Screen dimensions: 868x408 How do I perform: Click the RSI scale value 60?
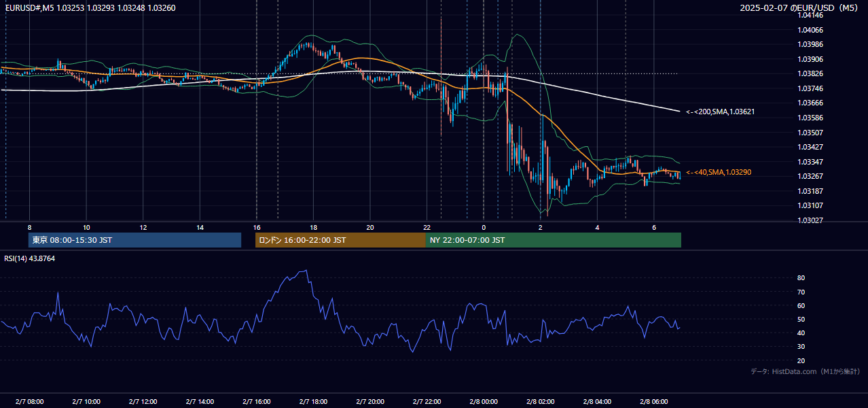pos(801,305)
